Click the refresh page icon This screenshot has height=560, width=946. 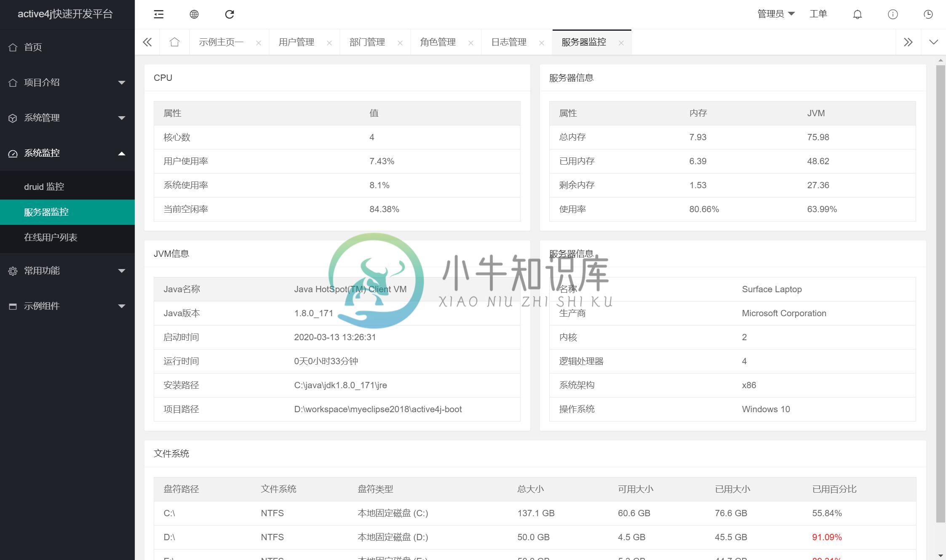point(230,14)
